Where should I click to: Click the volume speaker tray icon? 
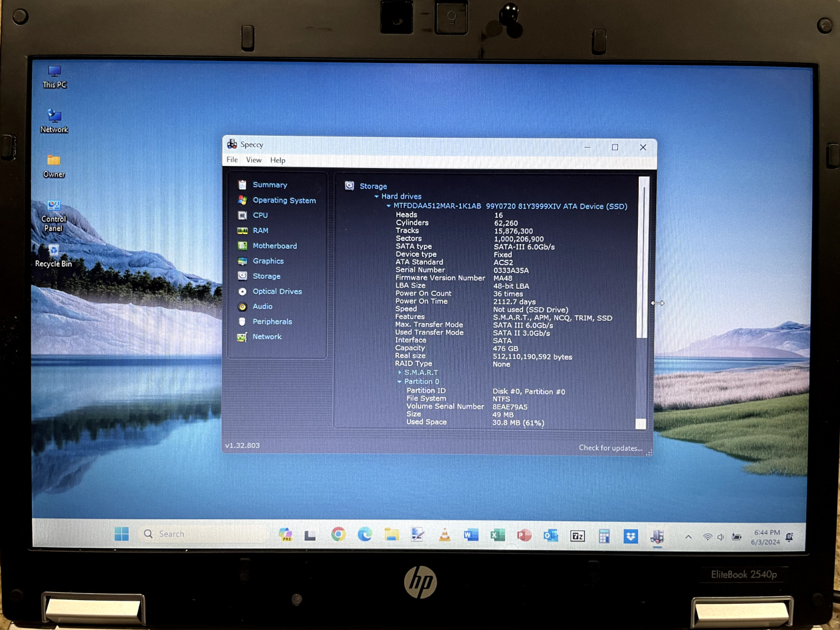click(721, 537)
